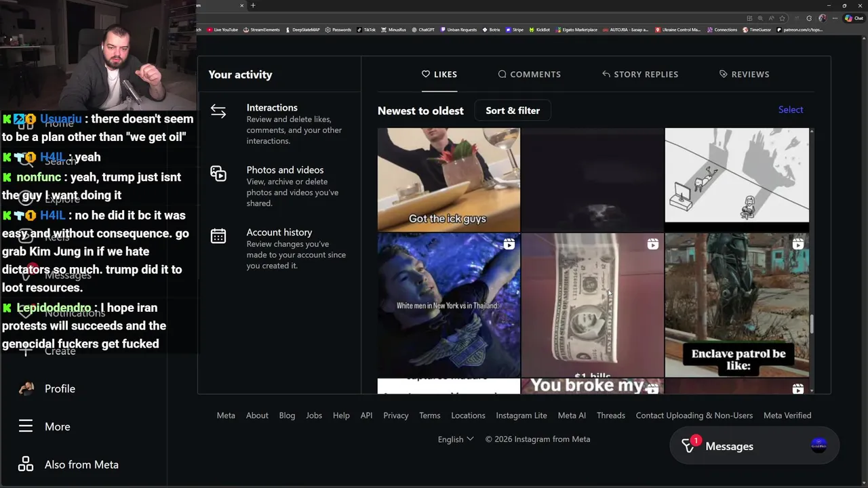
Task: Click the browser refresh icon
Action: [808, 18]
